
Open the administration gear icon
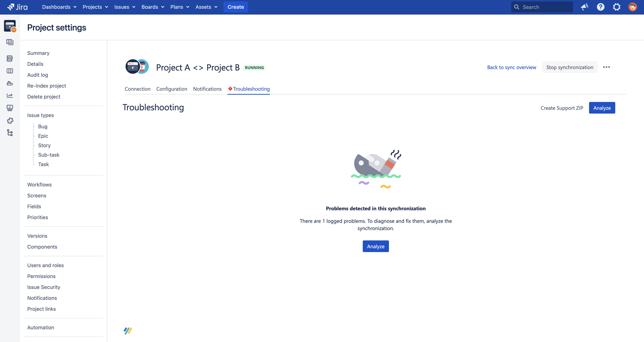pyautogui.click(x=617, y=7)
